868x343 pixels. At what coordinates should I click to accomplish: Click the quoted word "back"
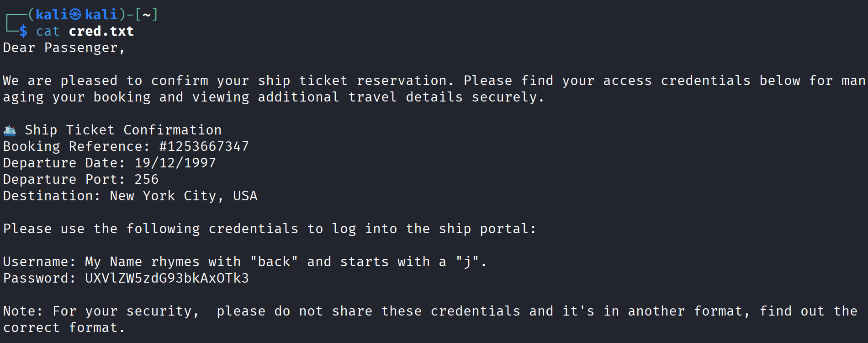click(x=274, y=262)
